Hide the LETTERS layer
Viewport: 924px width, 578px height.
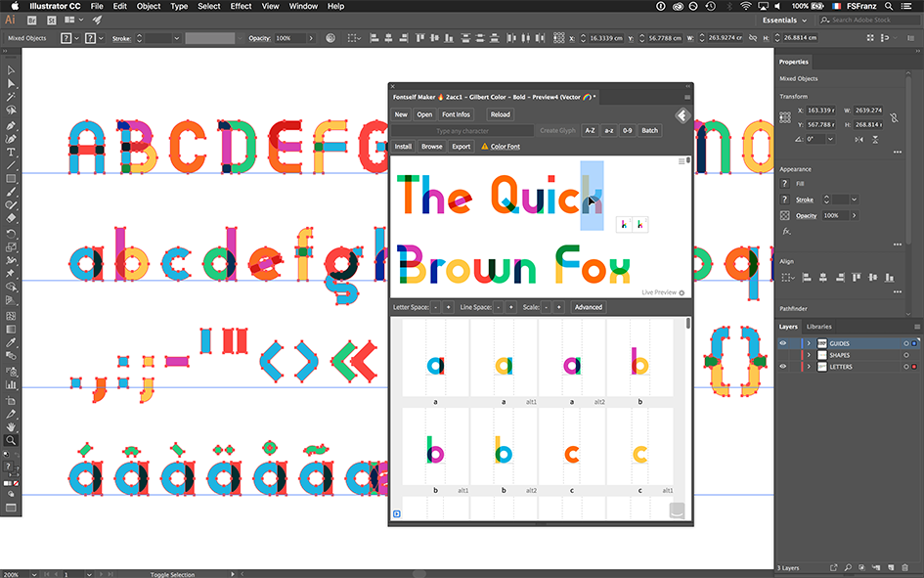coord(783,367)
